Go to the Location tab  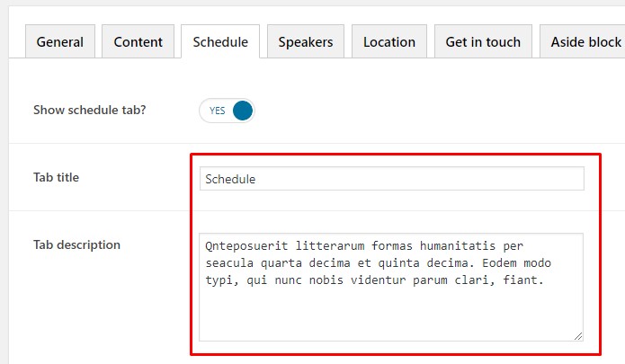coord(389,41)
